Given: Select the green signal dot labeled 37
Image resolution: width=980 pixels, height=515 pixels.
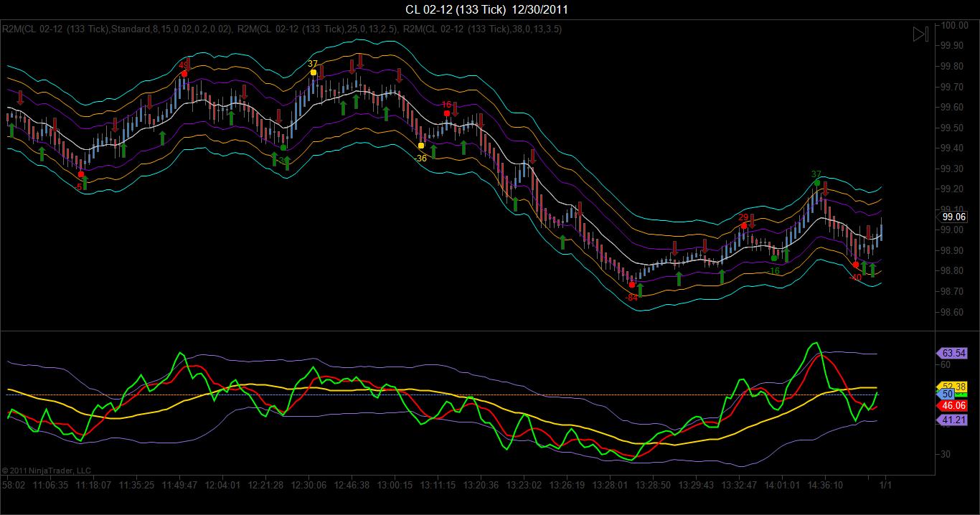Looking at the screenshot, I should coord(817,183).
